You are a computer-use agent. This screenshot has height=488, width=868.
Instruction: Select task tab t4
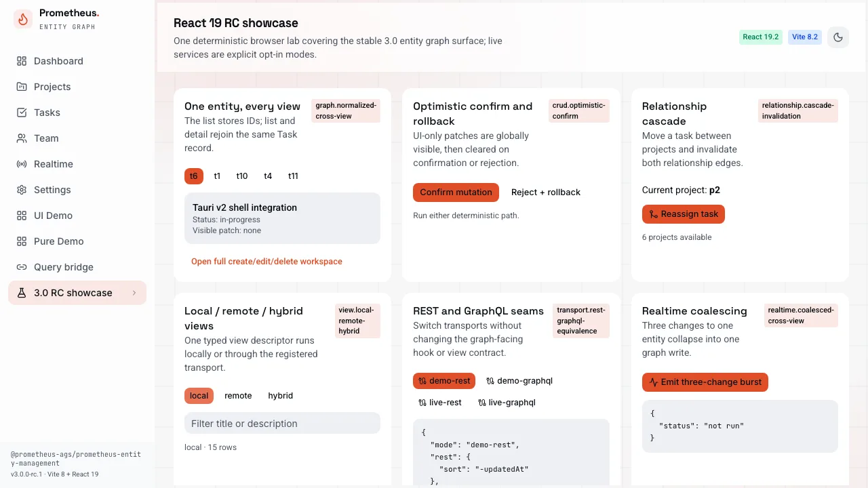(x=268, y=176)
